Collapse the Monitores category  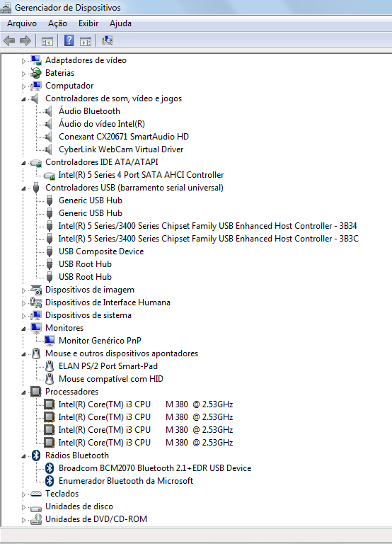tap(23, 329)
